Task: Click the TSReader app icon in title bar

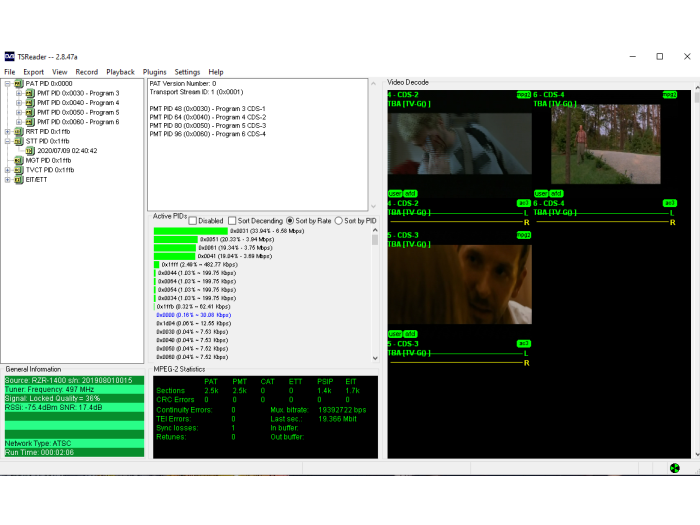Action: click(9, 57)
